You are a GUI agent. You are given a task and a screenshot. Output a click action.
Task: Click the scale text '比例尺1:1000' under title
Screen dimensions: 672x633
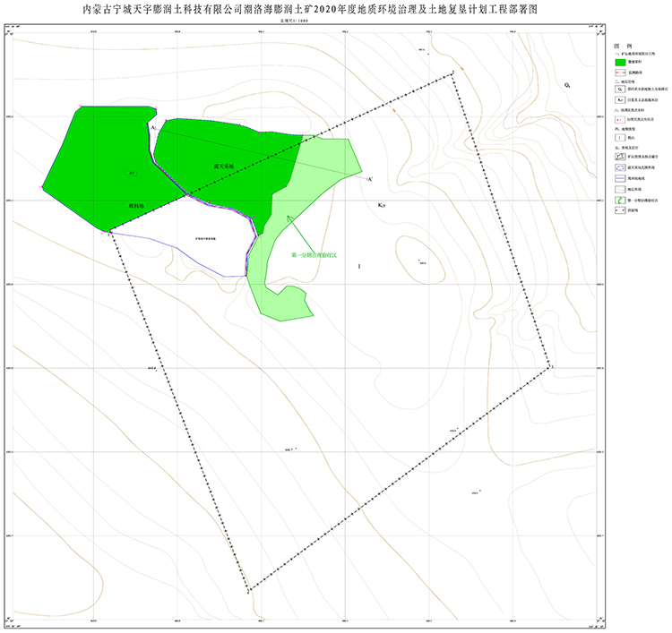pos(295,21)
